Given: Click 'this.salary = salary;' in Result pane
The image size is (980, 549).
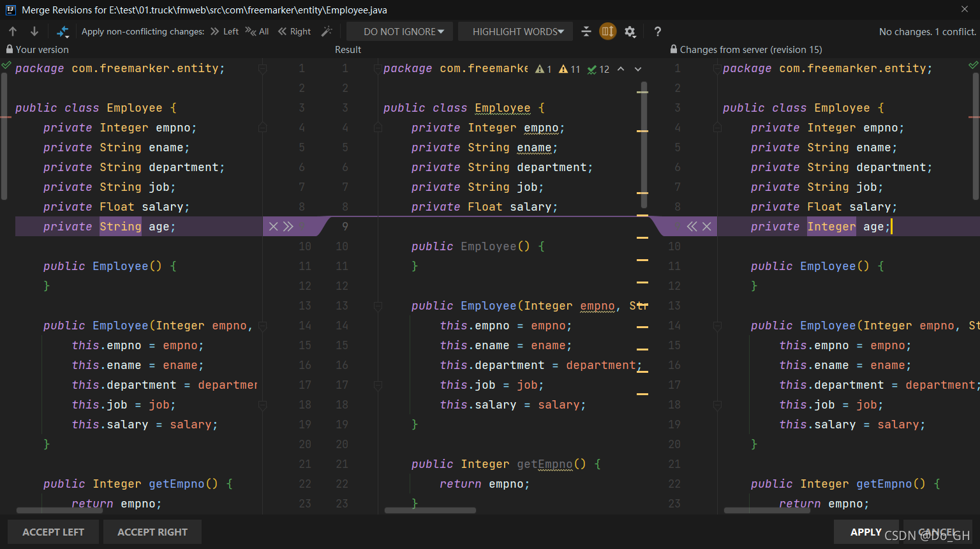Looking at the screenshot, I should point(512,405).
